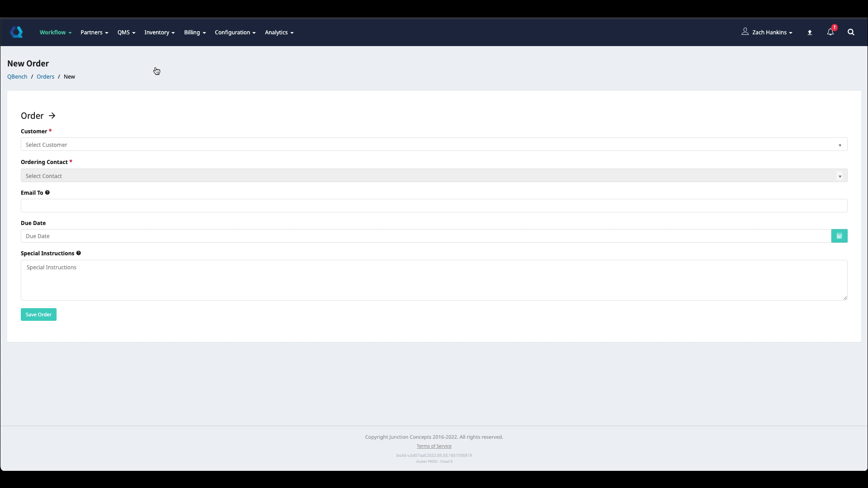Screen dimensions: 868x488
Task: Click the QBench logo icon
Action: click(x=17, y=32)
